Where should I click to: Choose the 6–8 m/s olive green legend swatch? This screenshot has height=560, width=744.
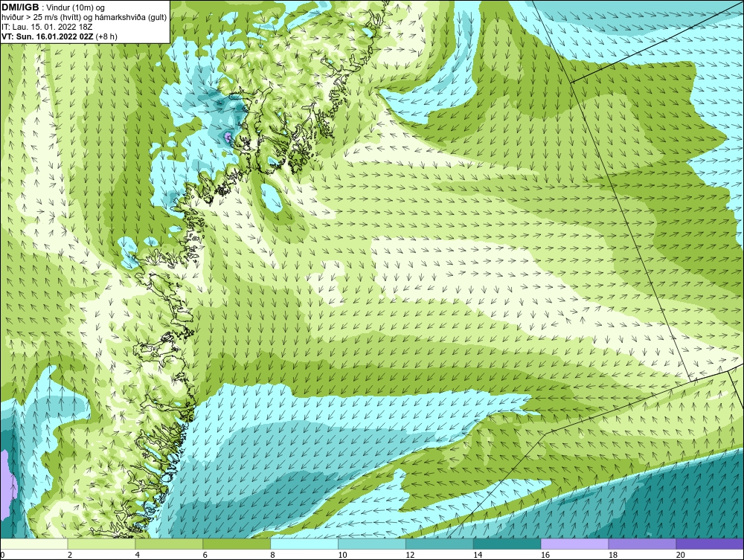237,544
